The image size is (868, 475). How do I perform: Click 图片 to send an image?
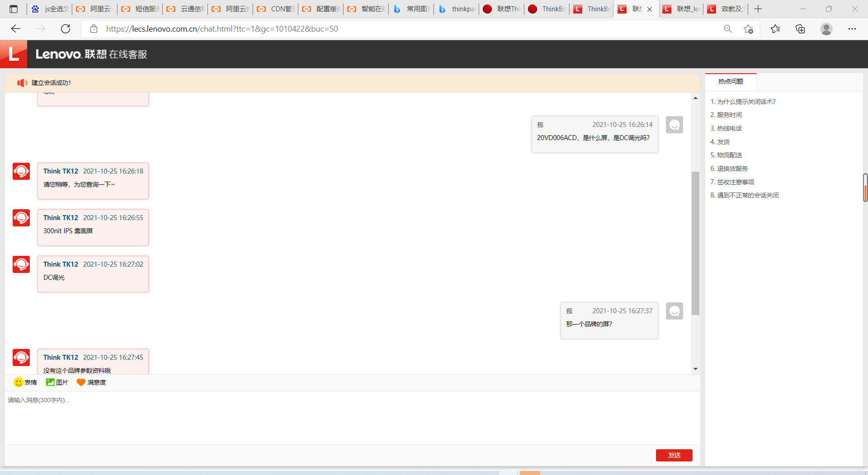(x=57, y=382)
